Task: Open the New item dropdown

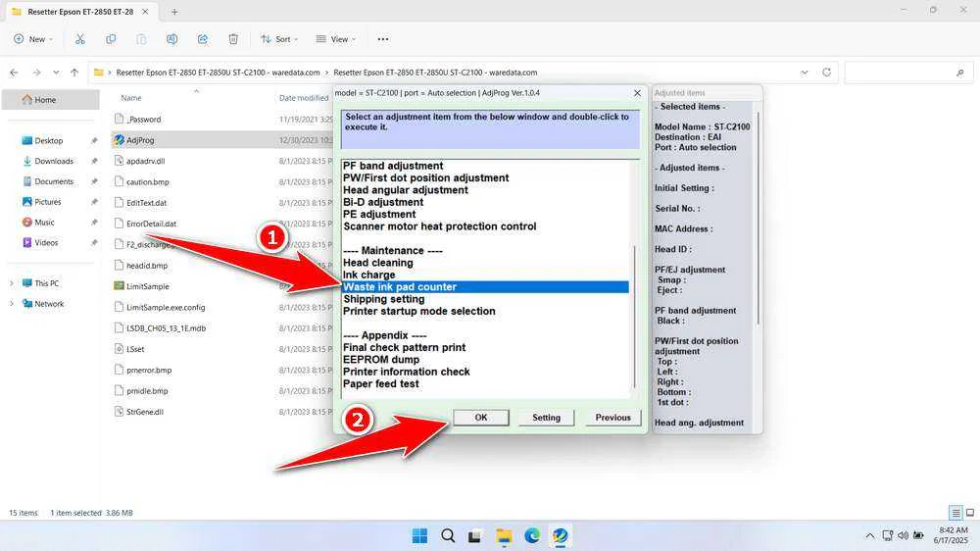Action: tap(35, 39)
